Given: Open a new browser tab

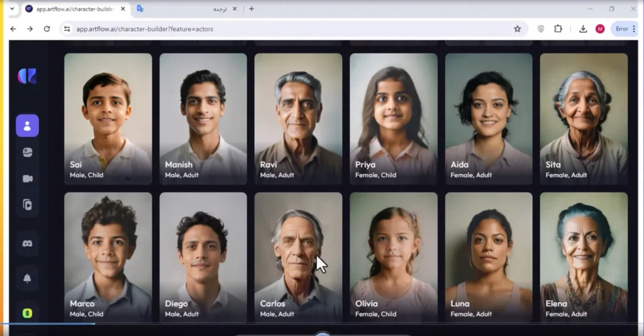Looking at the screenshot, I should (x=252, y=9).
